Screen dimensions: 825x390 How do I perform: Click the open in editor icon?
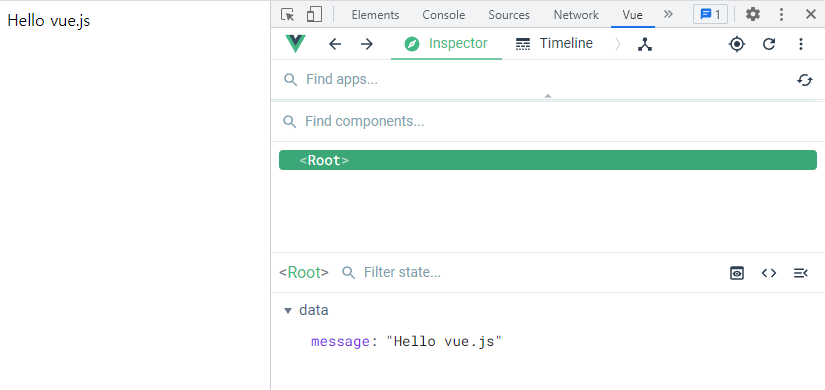click(801, 273)
